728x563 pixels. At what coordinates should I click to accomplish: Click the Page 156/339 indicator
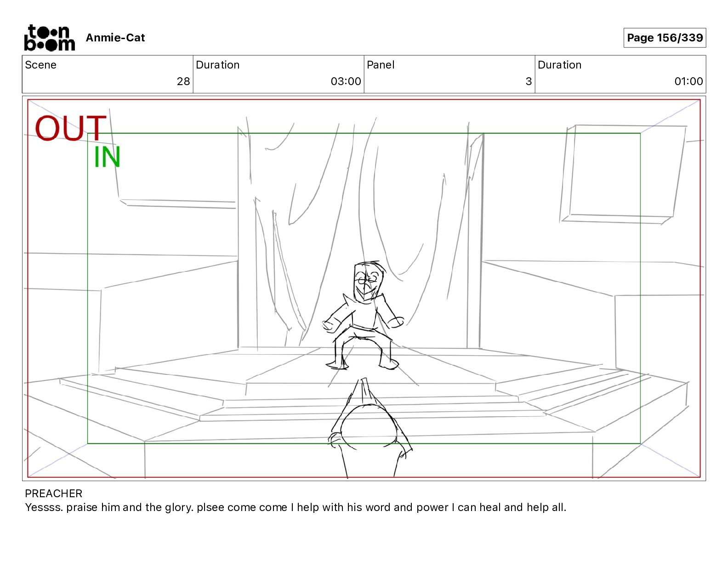(665, 38)
